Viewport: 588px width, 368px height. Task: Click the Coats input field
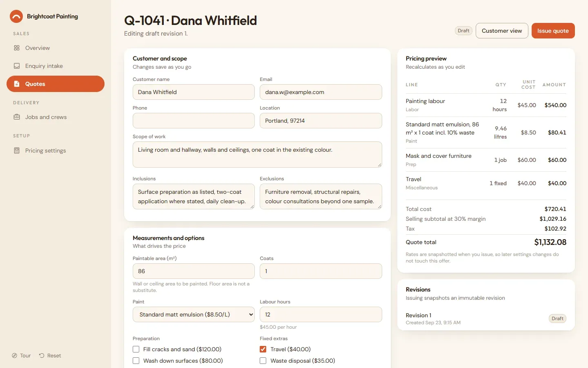click(x=321, y=271)
